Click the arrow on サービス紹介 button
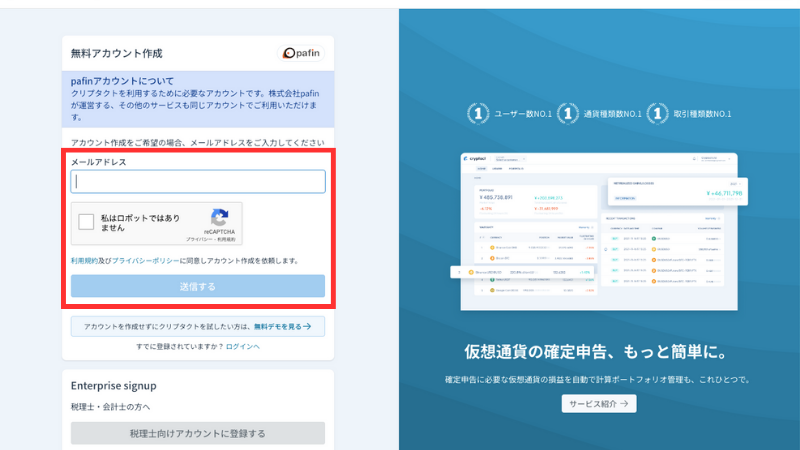800x450 pixels. tap(623, 404)
